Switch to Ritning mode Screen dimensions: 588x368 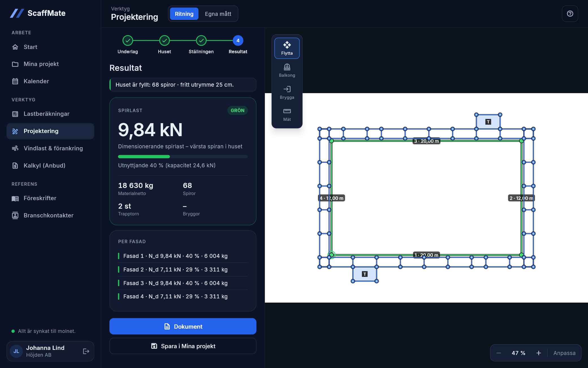pos(184,14)
